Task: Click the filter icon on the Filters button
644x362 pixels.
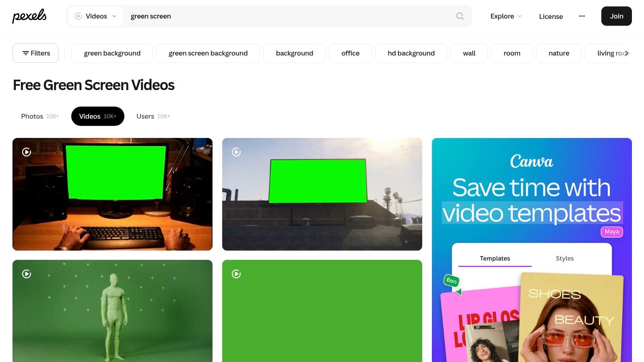Action: [25, 53]
